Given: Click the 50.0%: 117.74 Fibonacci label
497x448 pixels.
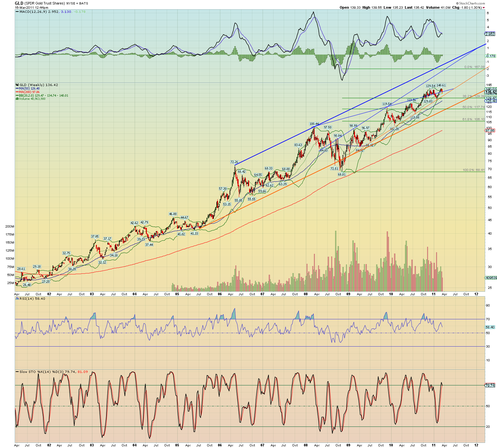Looking at the screenshot, I should [474, 107].
